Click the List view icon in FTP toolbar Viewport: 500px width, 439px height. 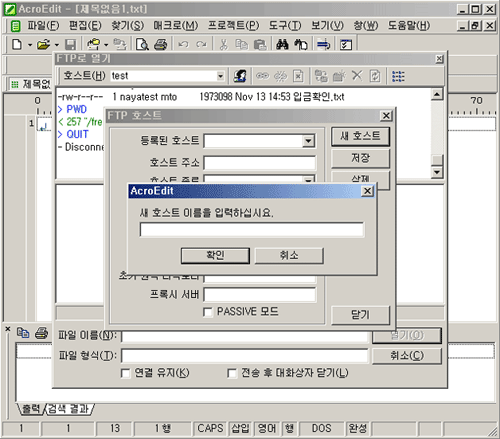coord(398,76)
